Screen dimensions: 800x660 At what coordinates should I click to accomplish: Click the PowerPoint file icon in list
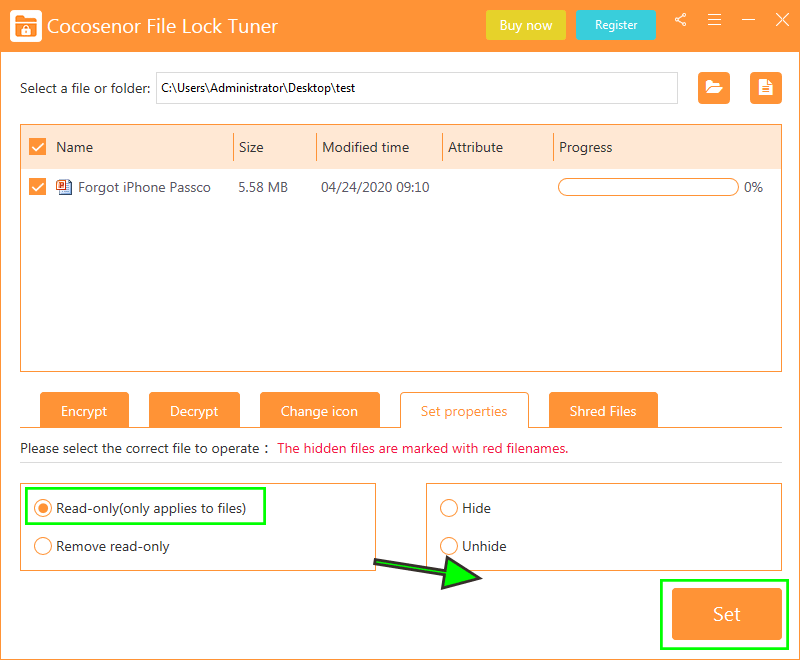pyautogui.click(x=64, y=187)
